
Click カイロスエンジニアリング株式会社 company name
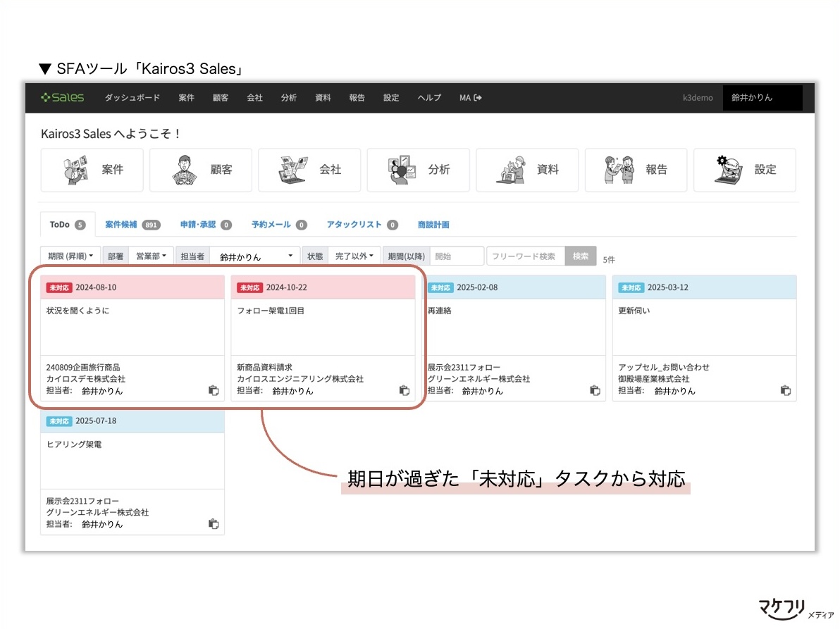click(x=300, y=378)
